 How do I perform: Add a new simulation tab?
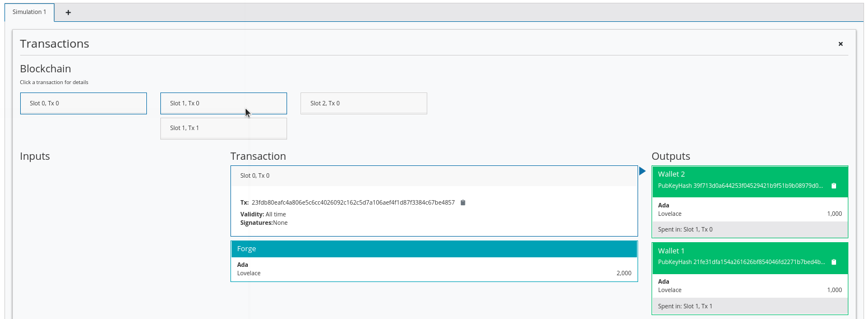click(x=68, y=12)
